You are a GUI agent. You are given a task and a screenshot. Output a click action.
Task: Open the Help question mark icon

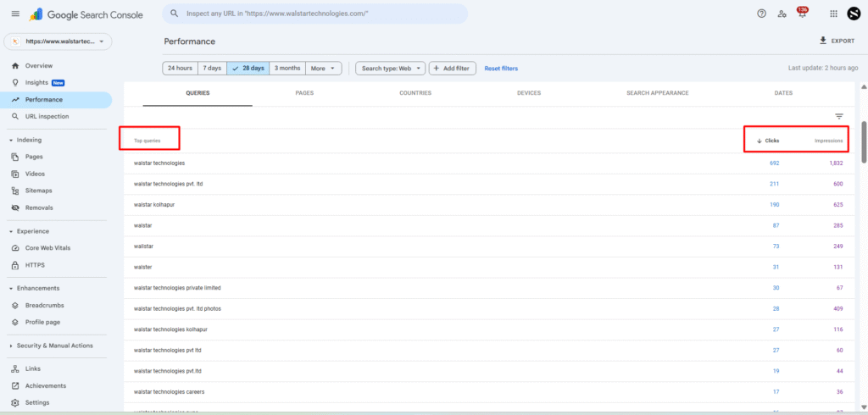coord(762,14)
